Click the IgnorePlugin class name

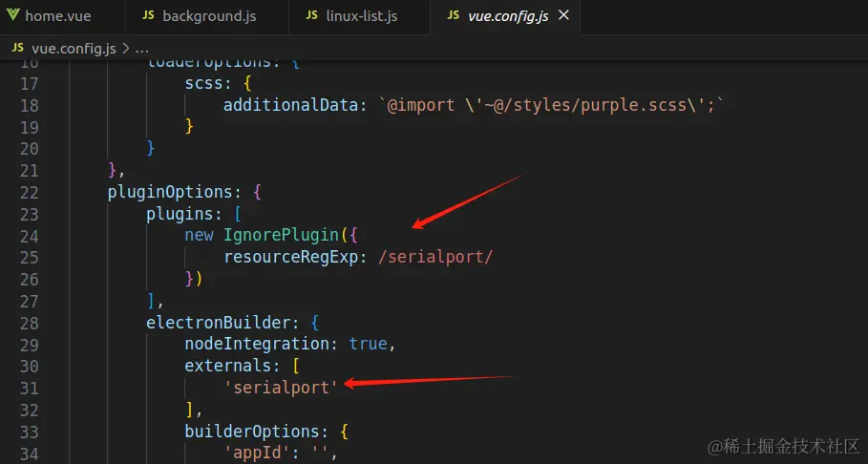click(x=281, y=235)
